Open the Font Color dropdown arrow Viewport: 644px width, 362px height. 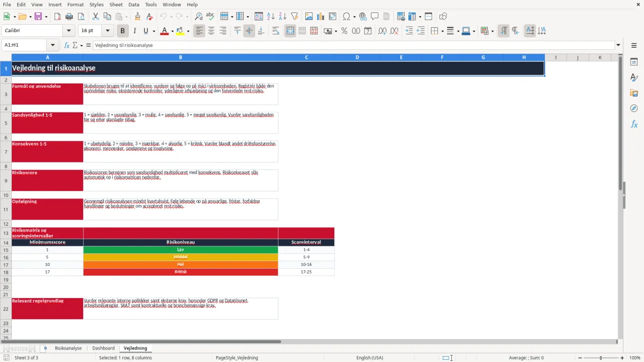[x=172, y=31]
